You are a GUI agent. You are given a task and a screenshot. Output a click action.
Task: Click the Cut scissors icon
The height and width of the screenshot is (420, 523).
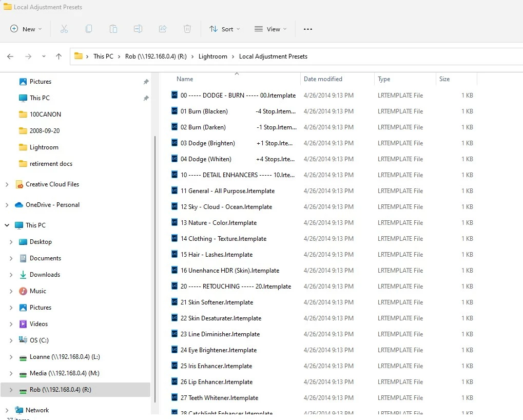(x=64, y=29)
